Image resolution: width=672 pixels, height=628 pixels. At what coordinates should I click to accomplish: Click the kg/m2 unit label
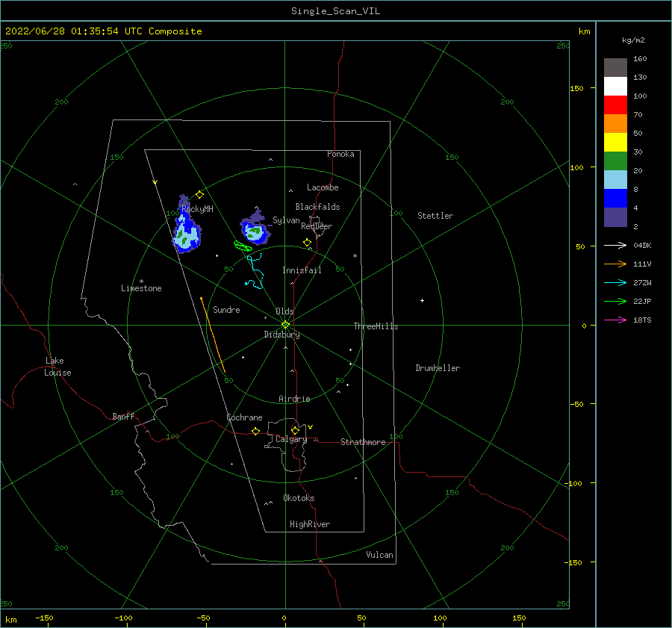click(x=633, y=40)
